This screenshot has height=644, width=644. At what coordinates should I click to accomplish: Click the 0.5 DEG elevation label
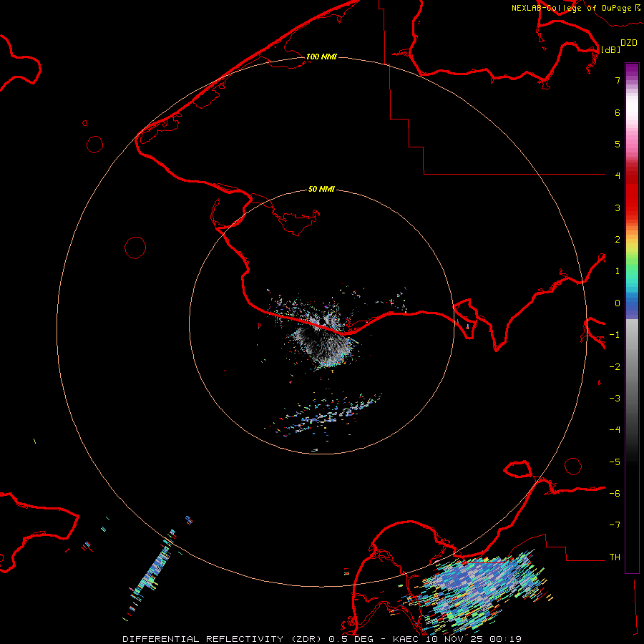[351, 639]
